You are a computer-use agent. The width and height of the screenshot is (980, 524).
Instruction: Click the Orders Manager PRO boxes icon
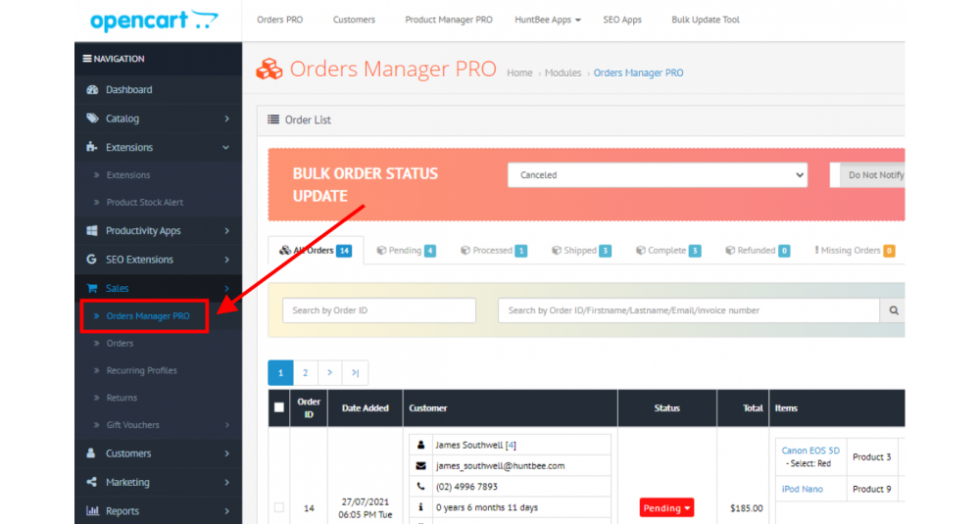click(x=269, y=69)
